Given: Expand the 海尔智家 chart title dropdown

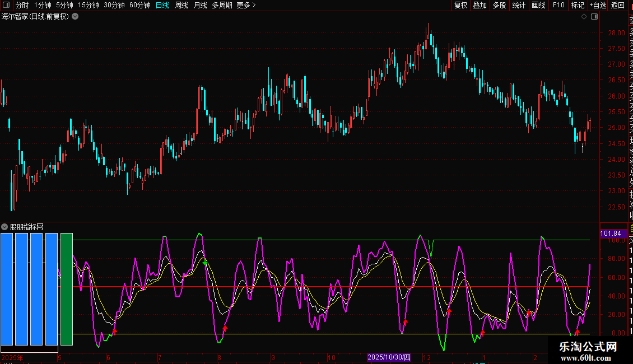Looking at the screenshot, I should [75, 16].
